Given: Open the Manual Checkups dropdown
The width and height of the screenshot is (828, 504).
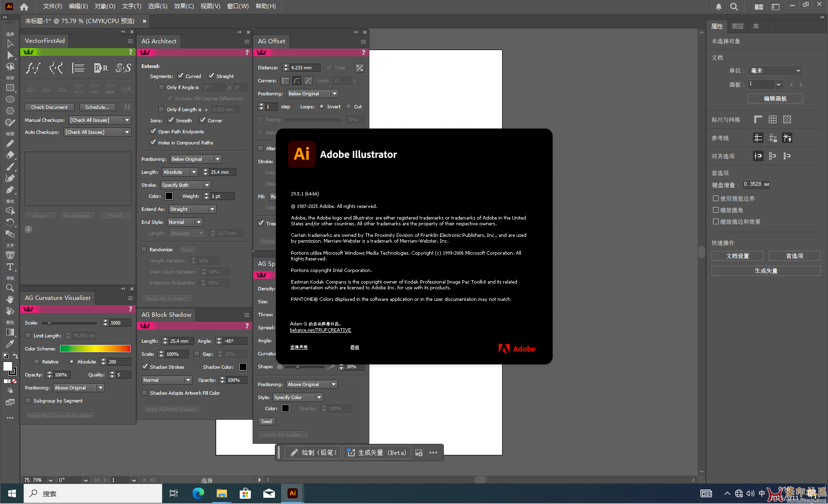Looking at the screenshot, I should pos(100,120).
